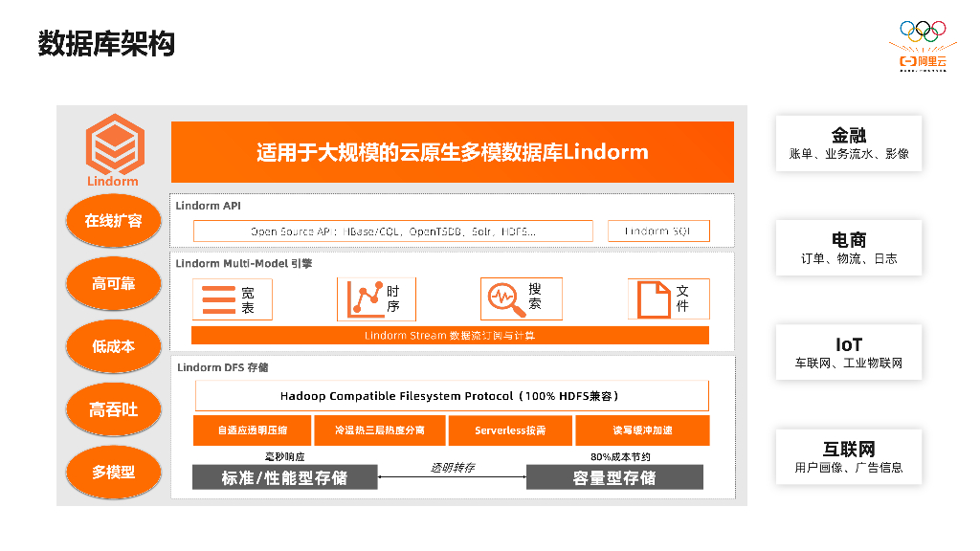
Task: Click the 标准/性能型存储 gray block
Action: [x=284, y=477]
